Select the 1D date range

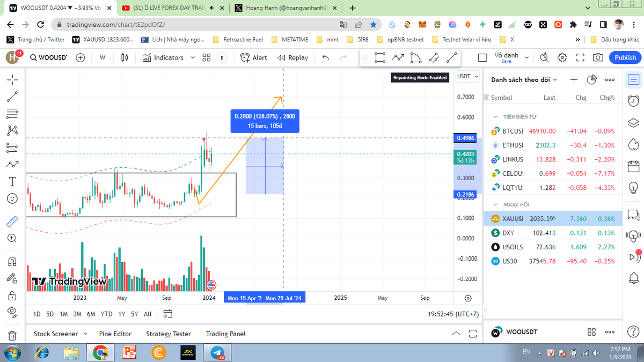click(36, 314)
